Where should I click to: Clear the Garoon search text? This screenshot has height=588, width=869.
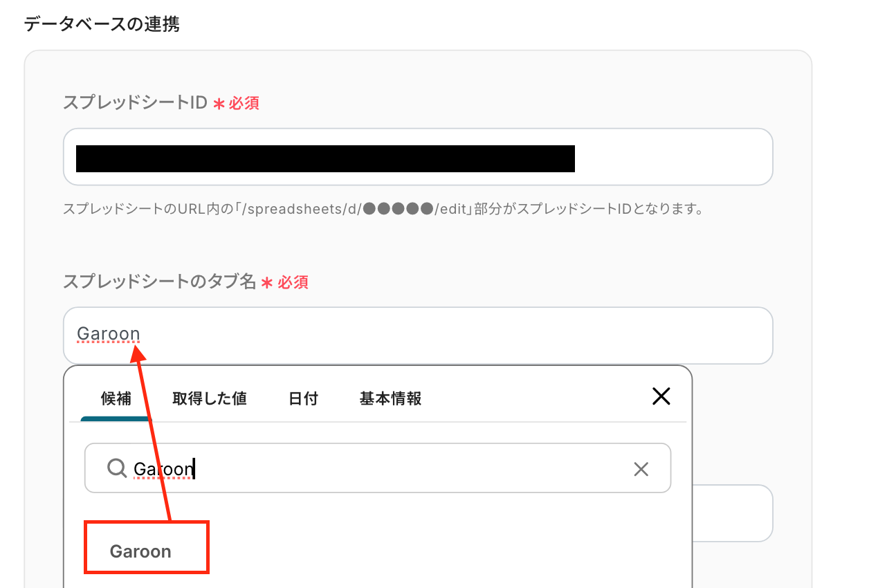click(x=641, y=470)
